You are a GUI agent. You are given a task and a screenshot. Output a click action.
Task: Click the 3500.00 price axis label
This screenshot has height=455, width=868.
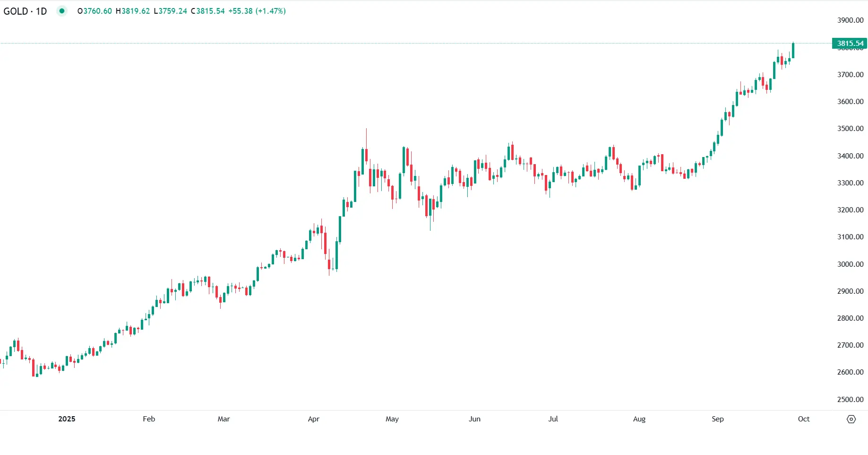coord(850,129)
